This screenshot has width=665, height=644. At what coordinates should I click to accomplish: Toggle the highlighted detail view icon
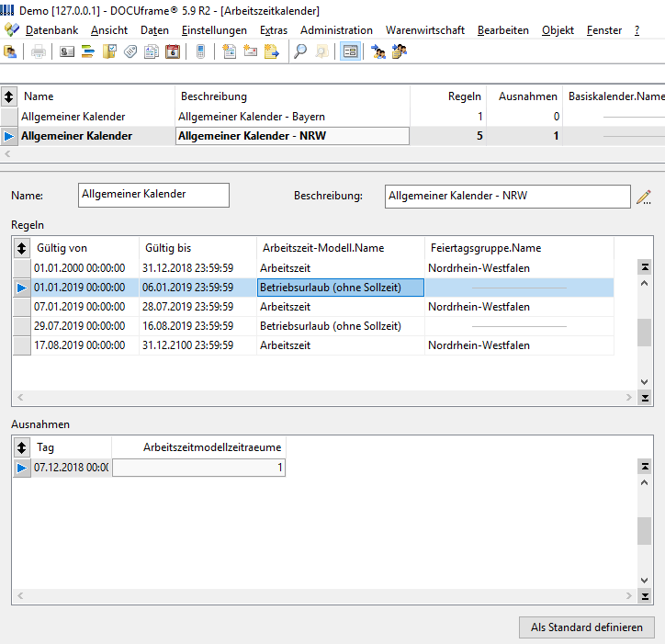tap(350, 51)
